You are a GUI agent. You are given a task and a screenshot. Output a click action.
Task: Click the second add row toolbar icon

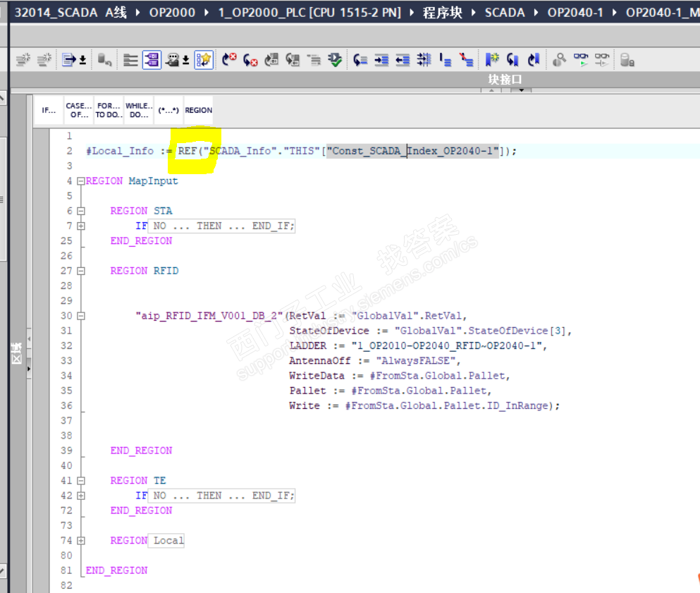[44, 59]
